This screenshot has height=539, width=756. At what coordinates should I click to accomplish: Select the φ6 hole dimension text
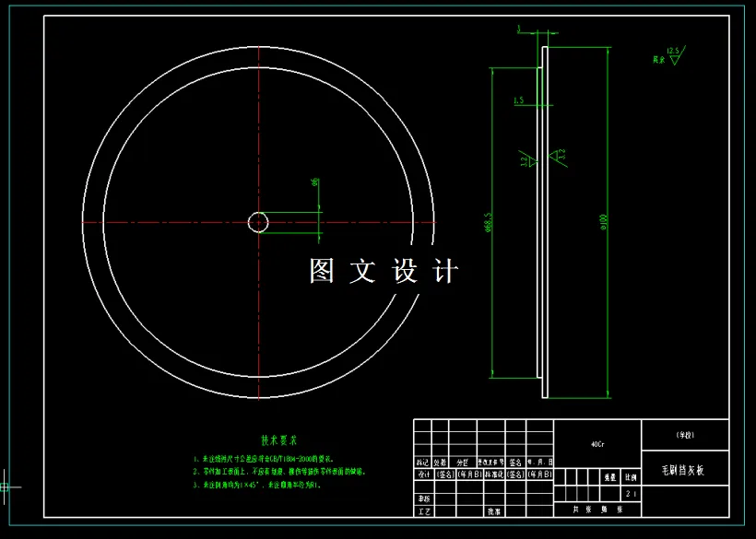[x=315, y=182]
